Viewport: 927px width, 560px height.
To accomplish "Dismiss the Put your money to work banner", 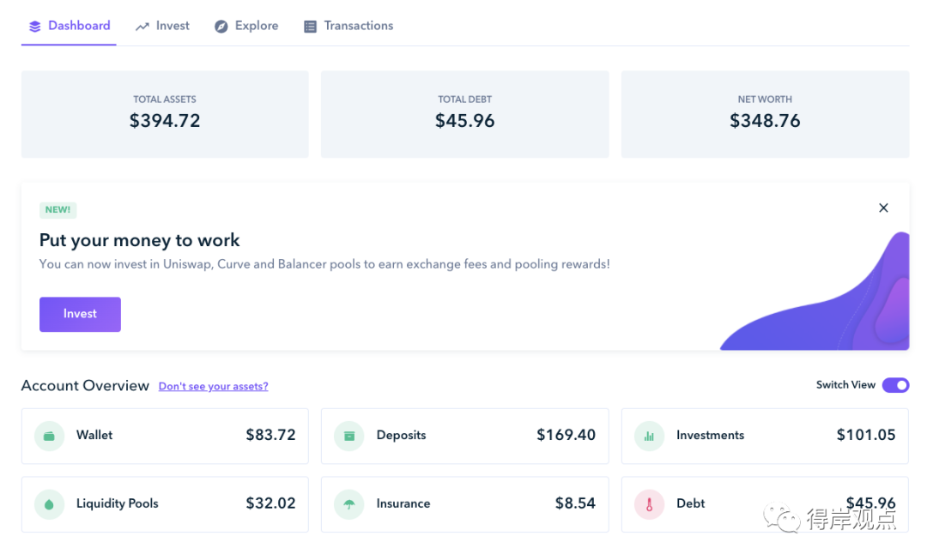I will [x=883, y=208].
